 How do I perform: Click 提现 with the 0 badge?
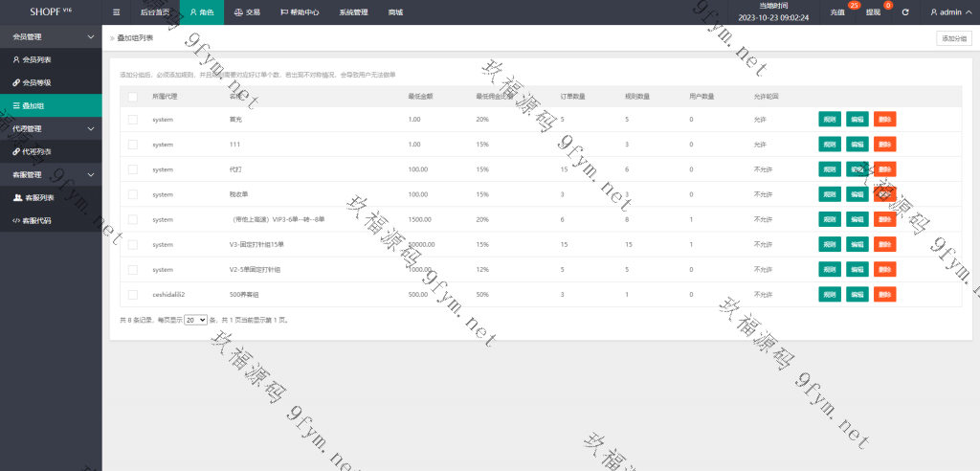[x=873, y=11]
